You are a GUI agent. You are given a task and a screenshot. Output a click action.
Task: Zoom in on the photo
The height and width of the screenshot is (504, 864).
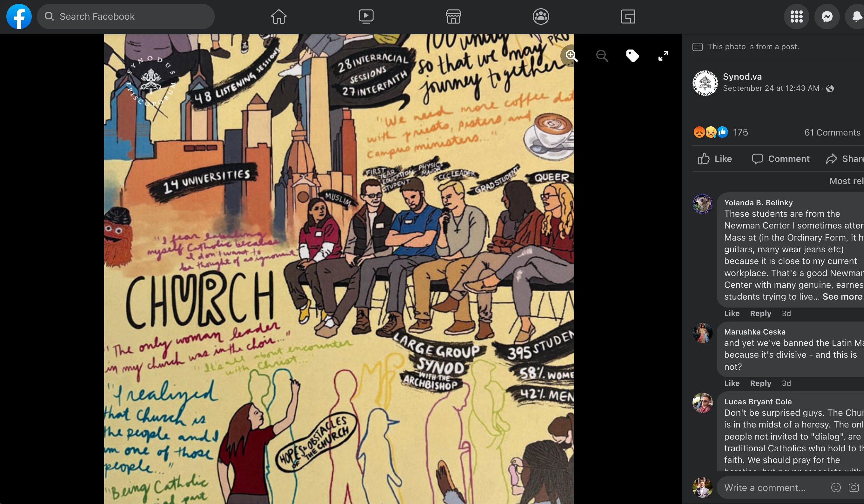pyautogui.click(x=571, y=56)
